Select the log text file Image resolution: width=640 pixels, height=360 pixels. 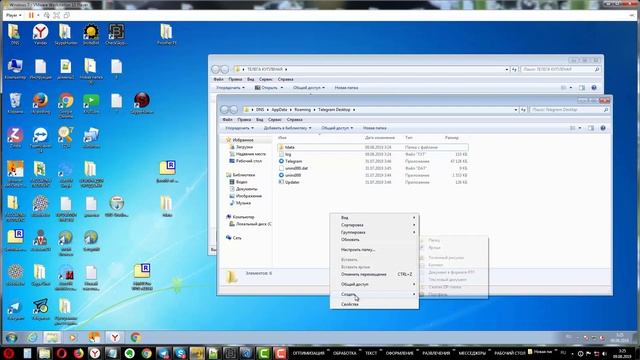(373, 154)
